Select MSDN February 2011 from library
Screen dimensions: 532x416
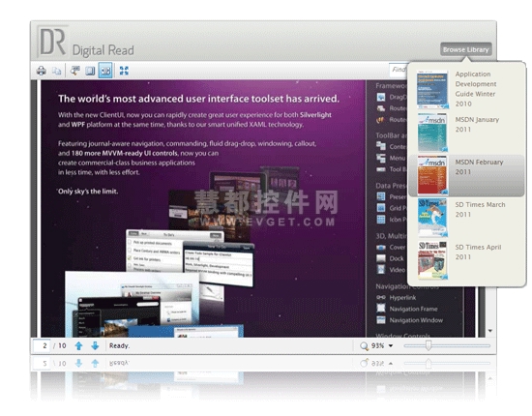[467, 175]
